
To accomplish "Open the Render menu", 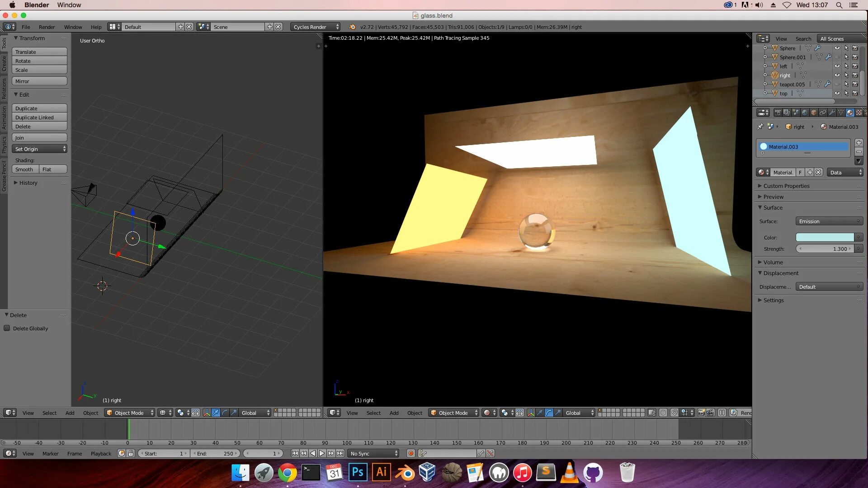I will pyautogui.click(x=47, y=27).
